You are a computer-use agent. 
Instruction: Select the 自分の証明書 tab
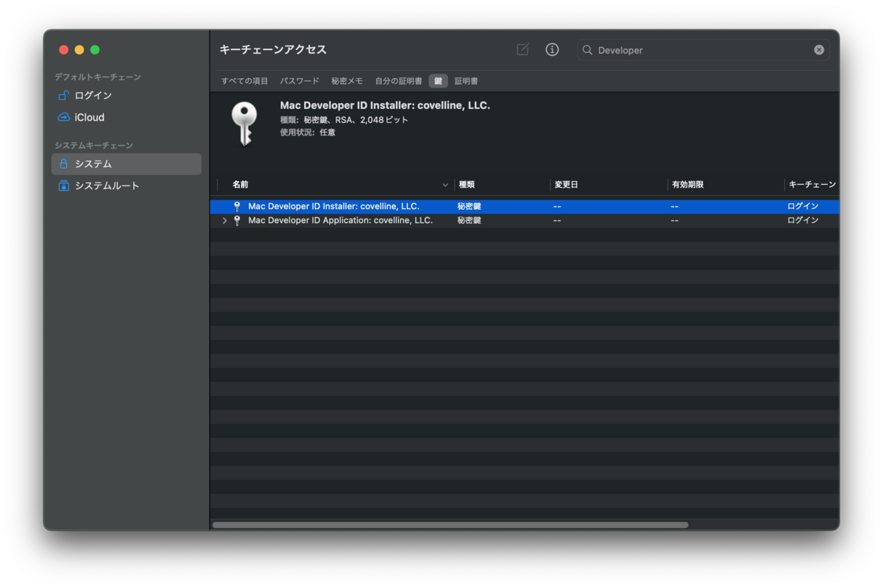click(398, 81)
